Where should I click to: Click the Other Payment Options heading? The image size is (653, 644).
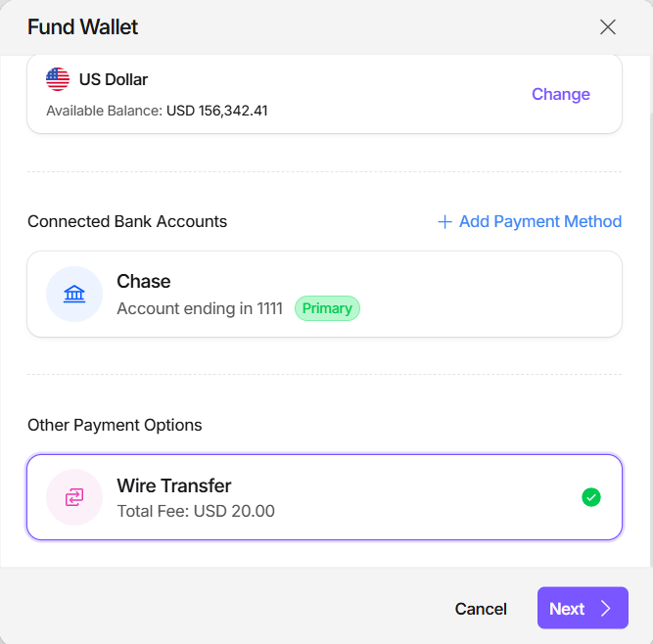tap(115, 426)
